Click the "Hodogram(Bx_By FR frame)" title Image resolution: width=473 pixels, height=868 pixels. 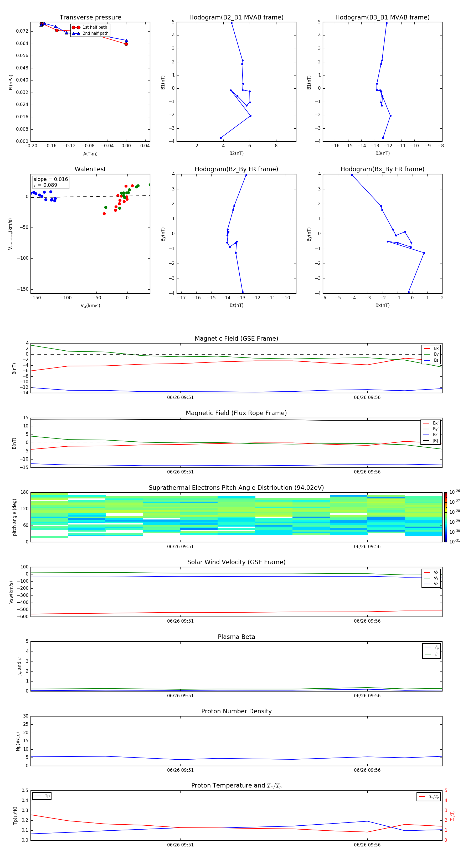coord(382,169)
